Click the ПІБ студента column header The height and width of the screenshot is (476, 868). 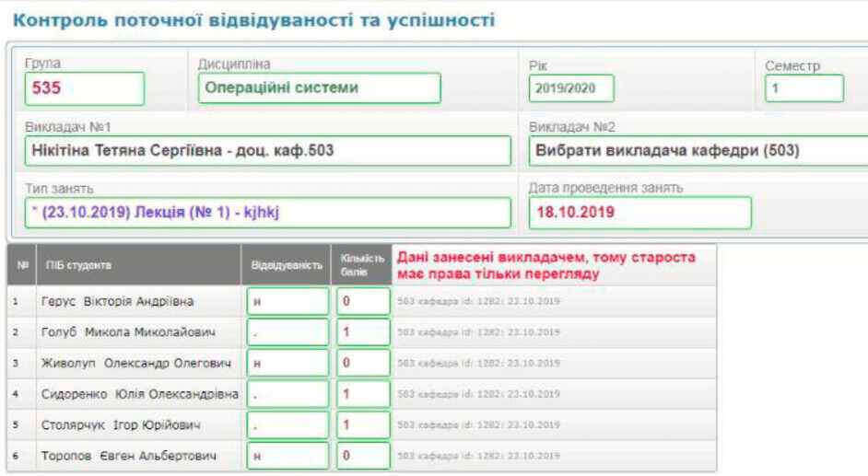138,265
